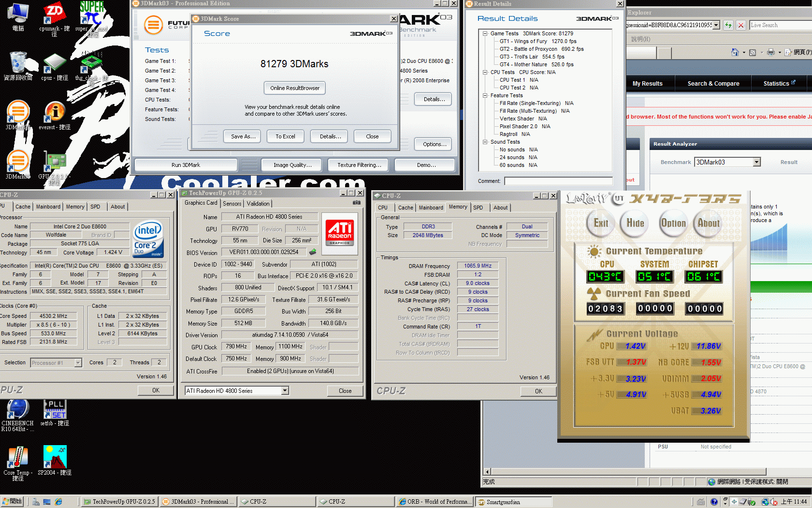The width and height of the screenshot is (812, 508).
Task: Open the CPU-Z Processor #1 selection dropdown
Action: coord(78,362)
